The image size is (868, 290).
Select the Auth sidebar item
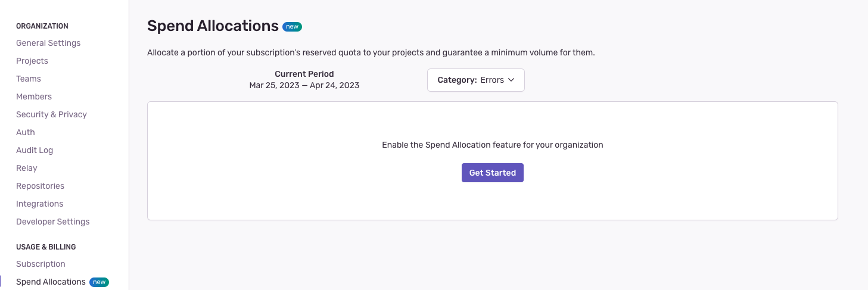tap(26, 132)
